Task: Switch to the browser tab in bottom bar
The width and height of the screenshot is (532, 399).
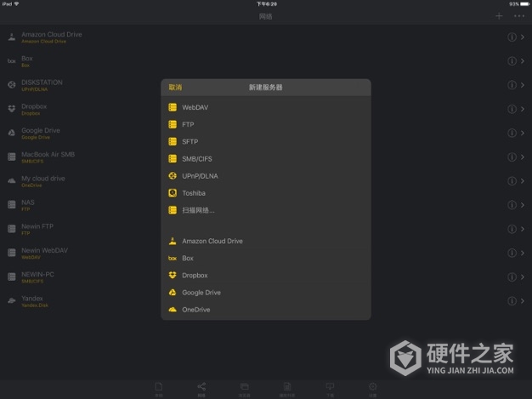Action: click(244, 389)
